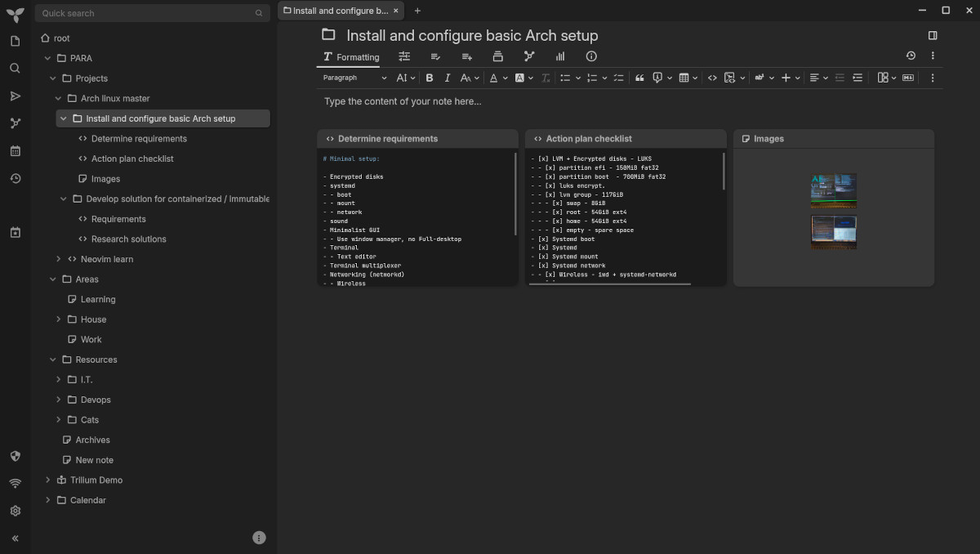The width and height of the screenshot is (980, 554).
Task: Click the font color button
Action: pos(493,78)
